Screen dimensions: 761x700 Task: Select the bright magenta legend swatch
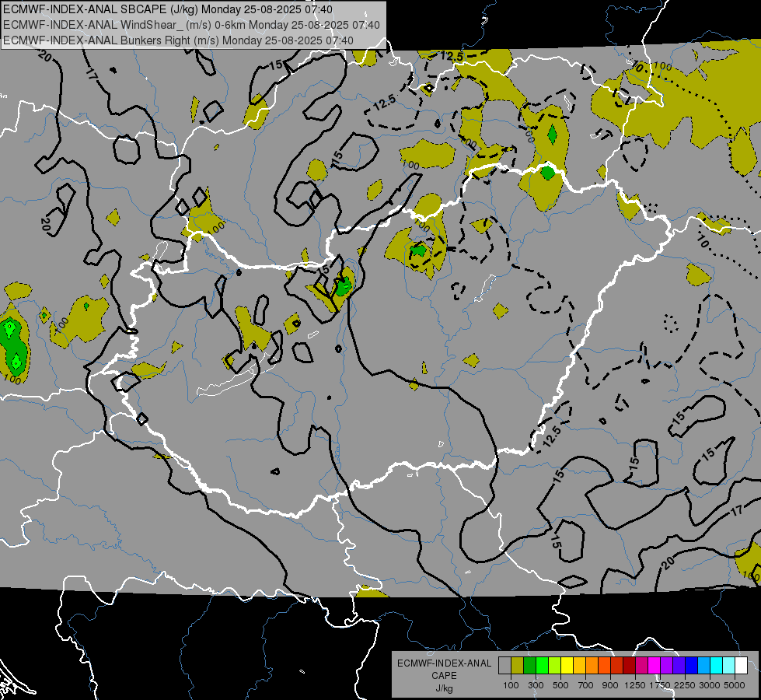pos(655,666)
